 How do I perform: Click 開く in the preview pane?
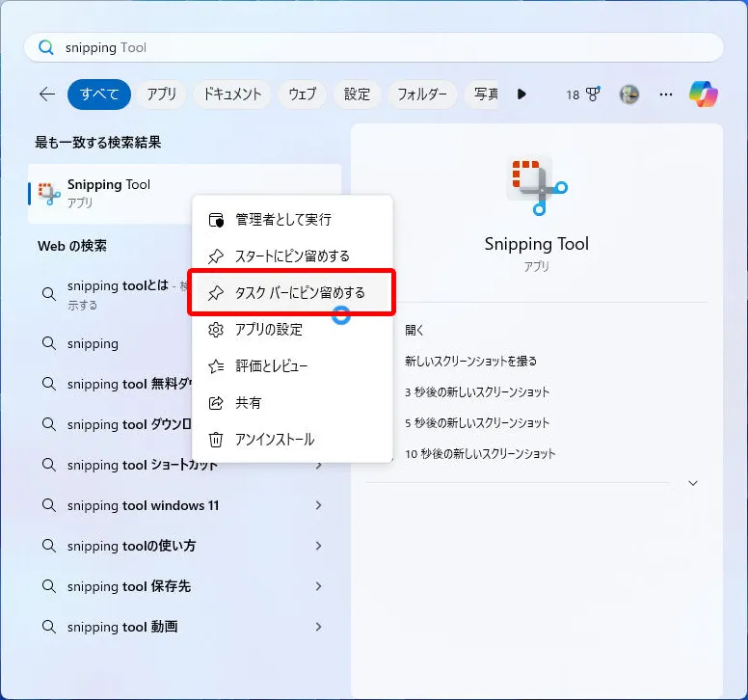[414, 330]
